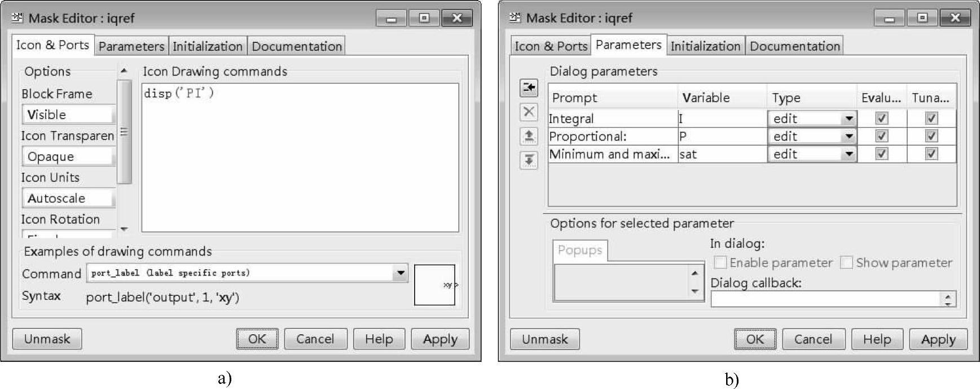The height and width of the screenshot is (389, 980).
Task: Open Type dropdown for sat parameter
Action: 849,154
